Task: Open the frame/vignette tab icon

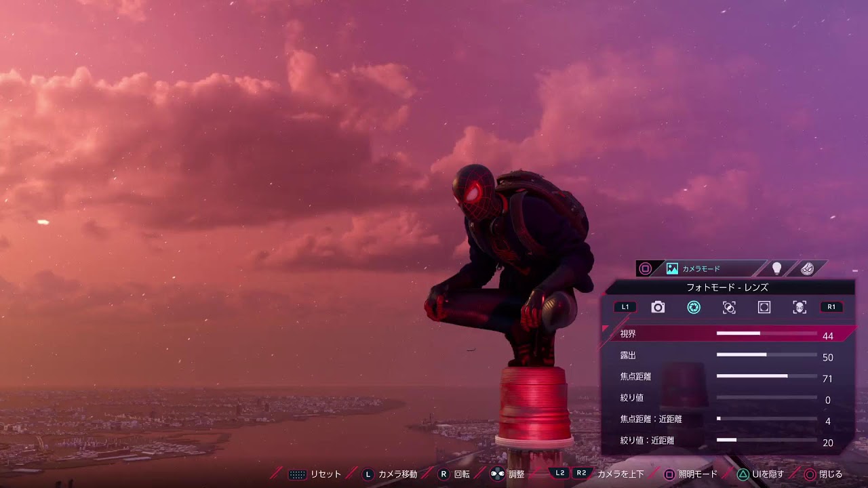Action: (764, 307)
